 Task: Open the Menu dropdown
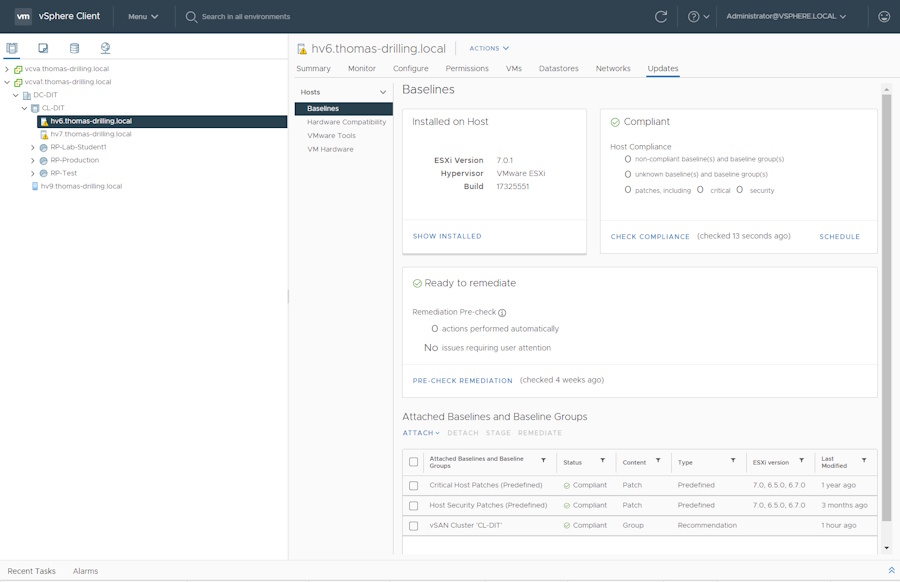point(143,17)
